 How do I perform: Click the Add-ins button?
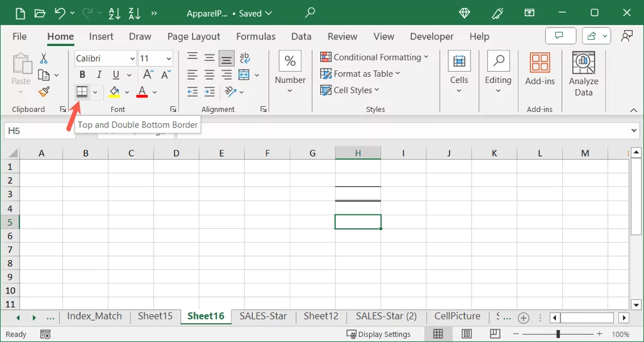[x=540, y=69]
